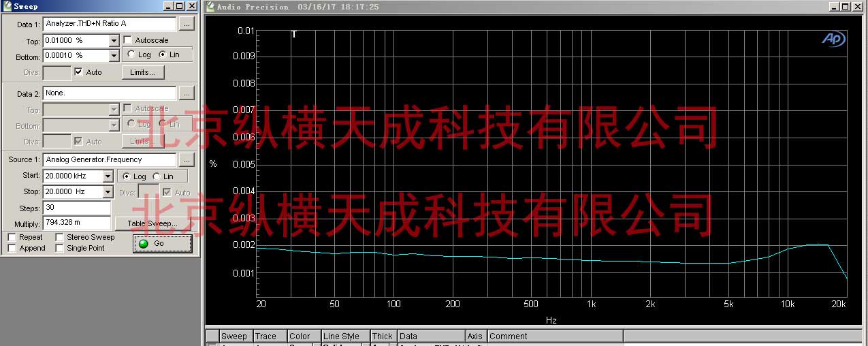
Task: Start the sweep with Go button
Action: click(x=162, y=244)
